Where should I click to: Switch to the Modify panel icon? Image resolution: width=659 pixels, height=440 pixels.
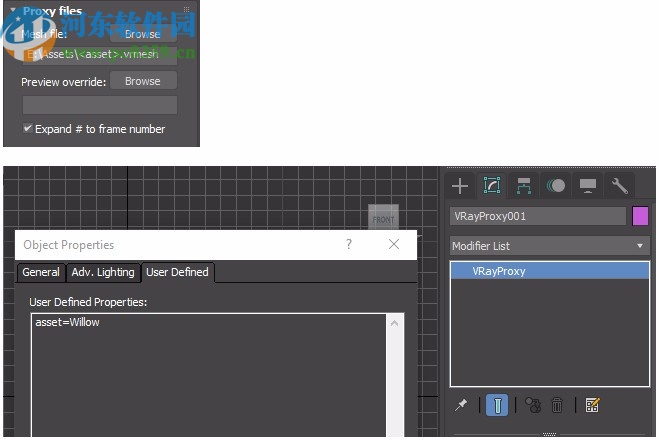(x=492, y=185)
